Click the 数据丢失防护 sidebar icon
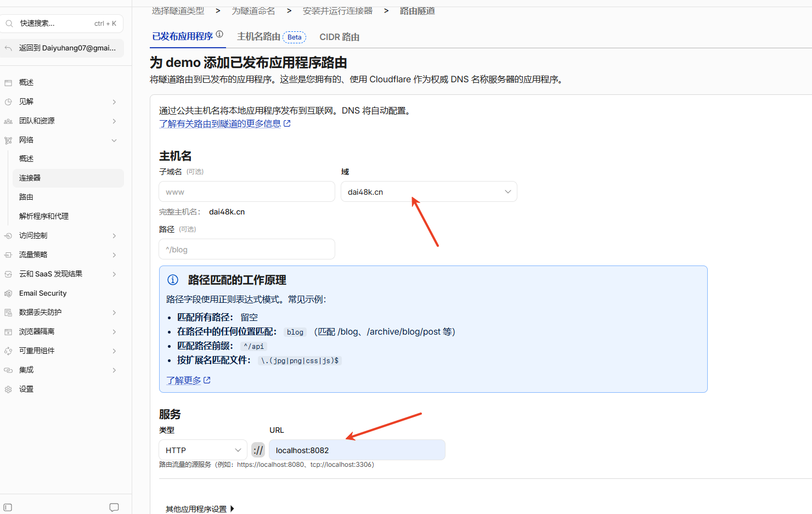The image size is (812, 514). [8, 313]
